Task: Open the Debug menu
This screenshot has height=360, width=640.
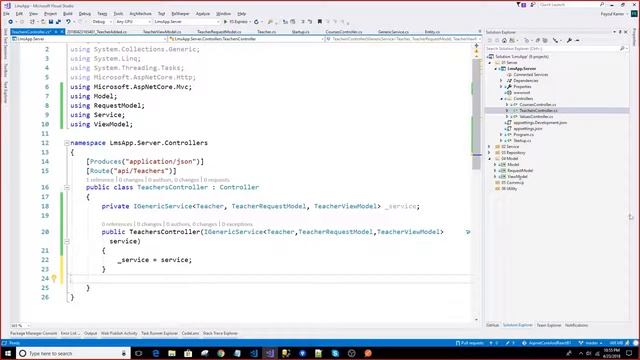Action: 84,14
